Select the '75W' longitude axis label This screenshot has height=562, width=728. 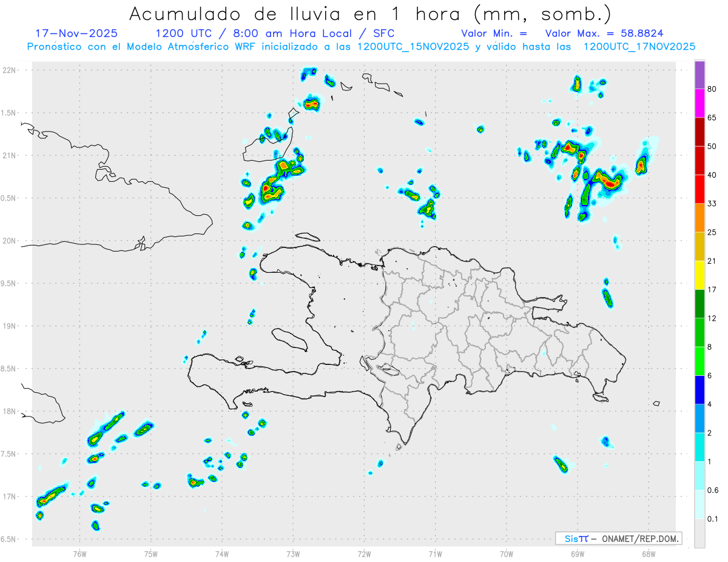[x=151, y=554]
